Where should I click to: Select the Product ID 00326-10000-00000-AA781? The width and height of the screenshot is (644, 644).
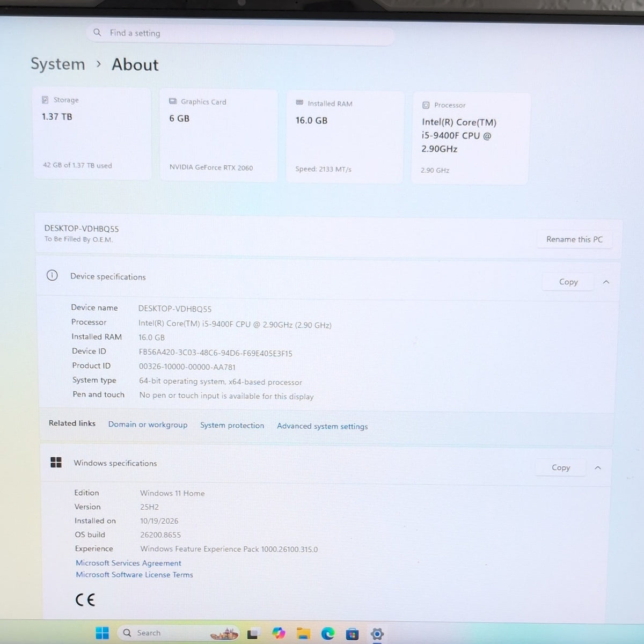tap(187, 367)
